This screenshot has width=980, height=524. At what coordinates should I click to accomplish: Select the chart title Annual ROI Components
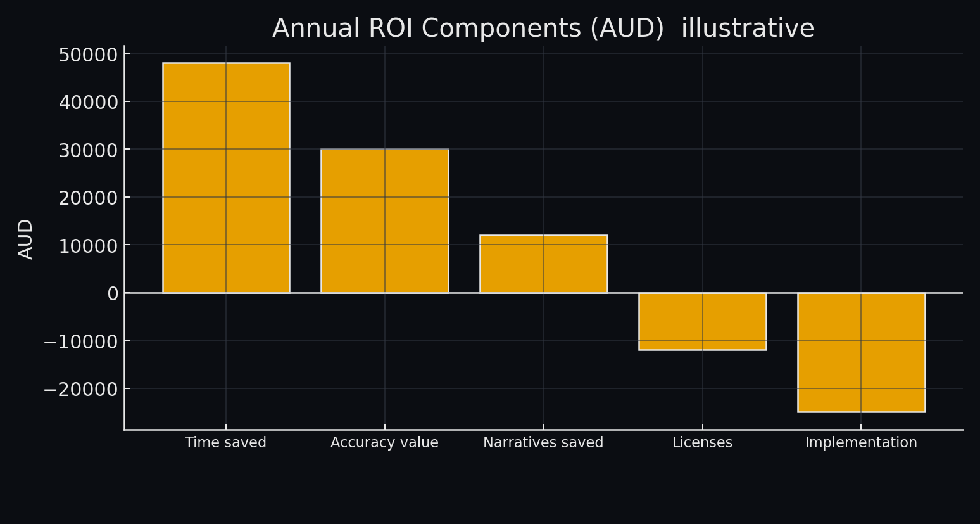coord(543,28)
